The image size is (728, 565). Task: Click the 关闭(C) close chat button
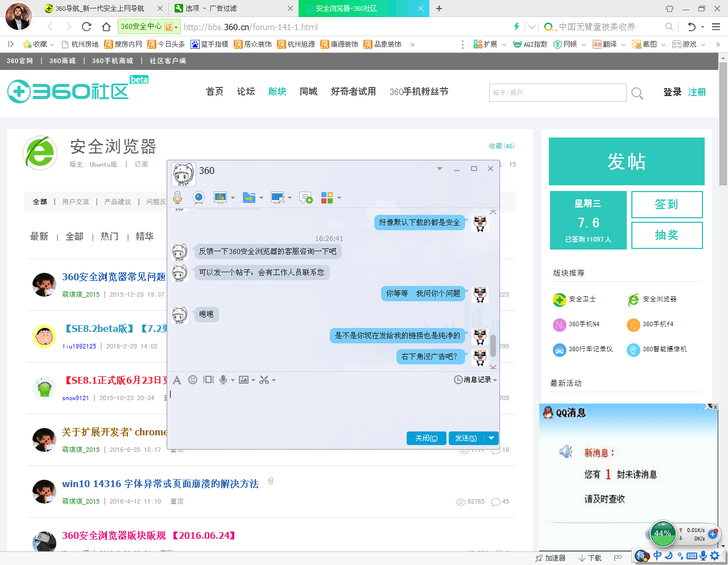pyautogui.click(x=427, y=438)
